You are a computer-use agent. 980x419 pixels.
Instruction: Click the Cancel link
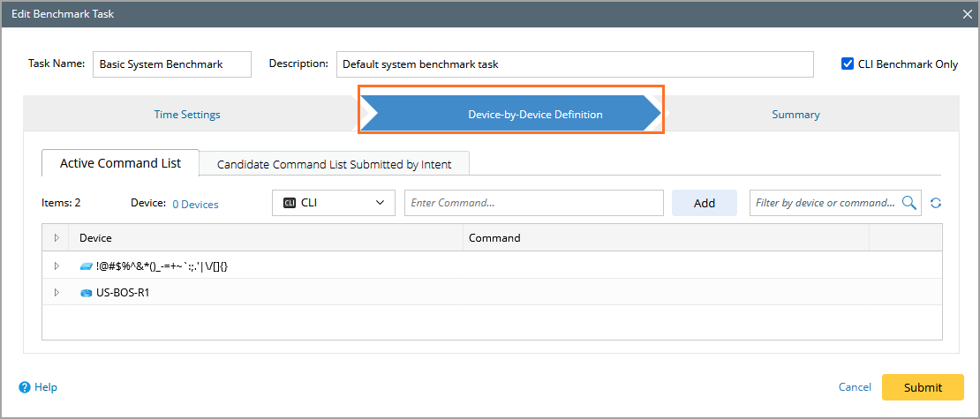(x=855, y=387)
